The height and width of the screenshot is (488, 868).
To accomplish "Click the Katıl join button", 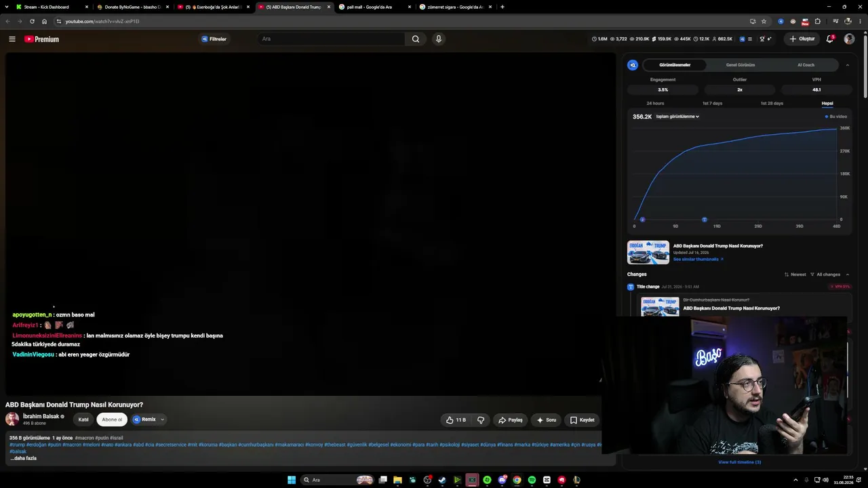I will (x=83, y=420).
